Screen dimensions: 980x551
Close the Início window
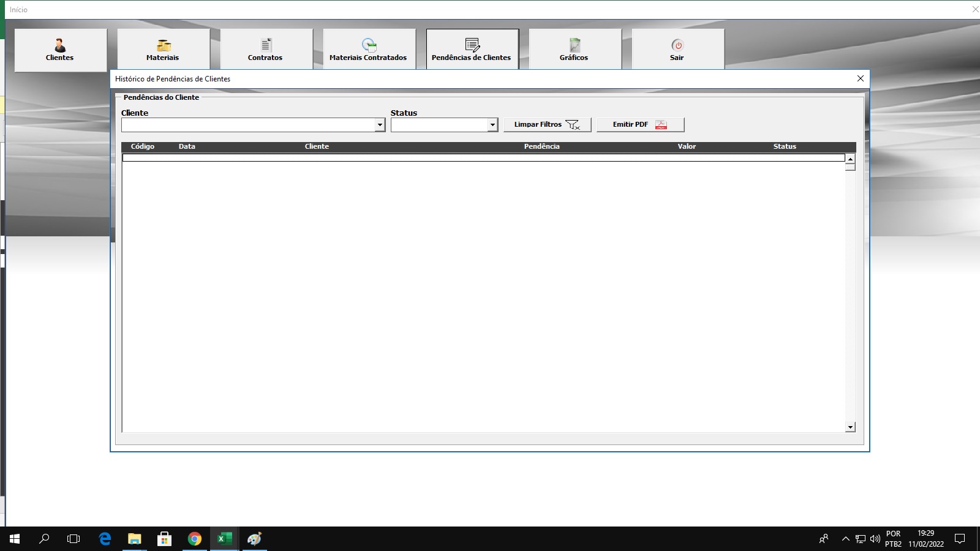[x=975, y=9]
